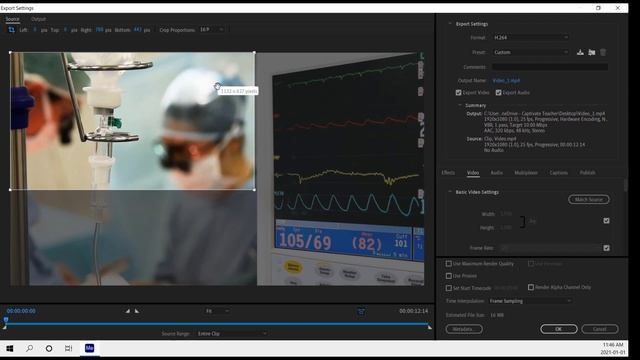
Task: Click the Left crop value
Action: pyautogui.click(x=35, y=30)
